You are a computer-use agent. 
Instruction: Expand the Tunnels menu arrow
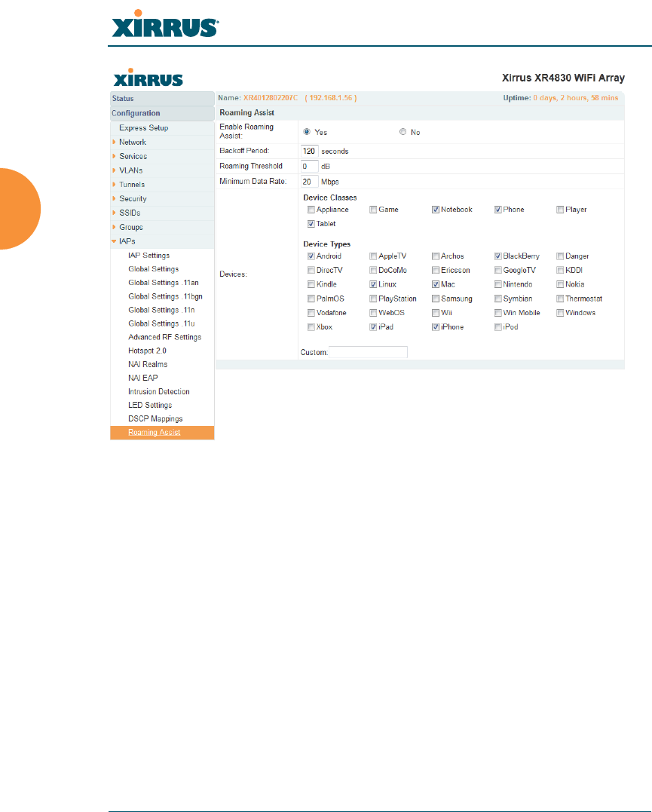pyautogui.click(x=114, y=185)
